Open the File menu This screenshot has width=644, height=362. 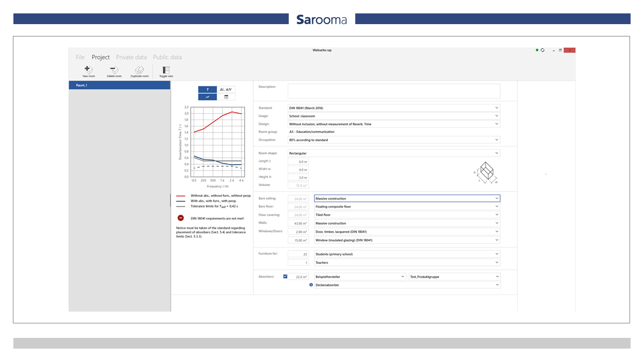click(80, 57)
